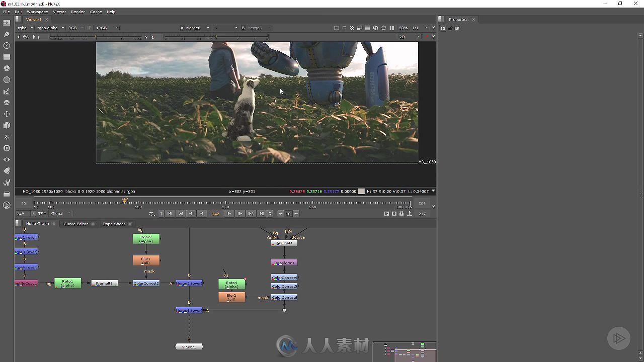This screenshot has width=644, height=362.
Task: Open the Workspace menu
Action: click(37, 12)
